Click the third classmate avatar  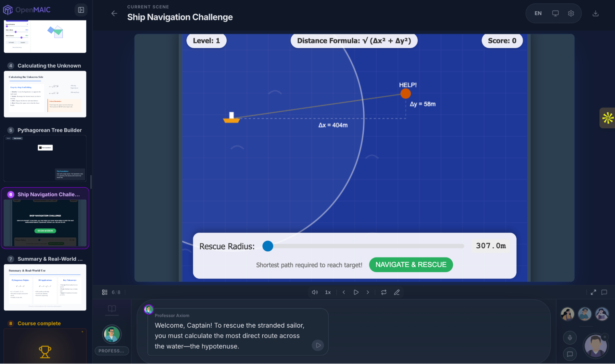(602, 314)
